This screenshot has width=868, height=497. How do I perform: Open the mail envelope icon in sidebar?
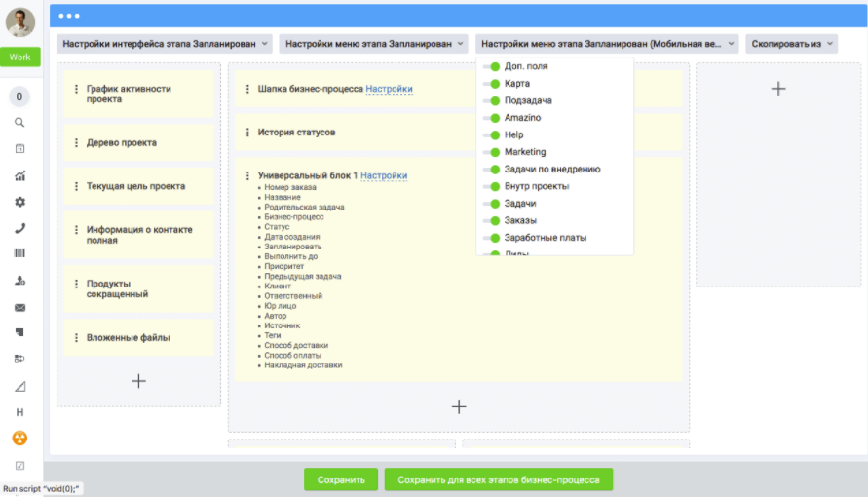coord(19,307)
